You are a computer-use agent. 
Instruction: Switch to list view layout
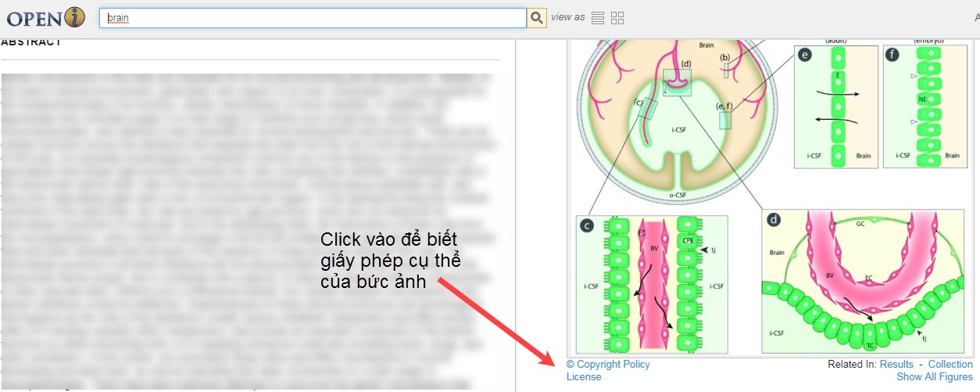tap(598, 18)
